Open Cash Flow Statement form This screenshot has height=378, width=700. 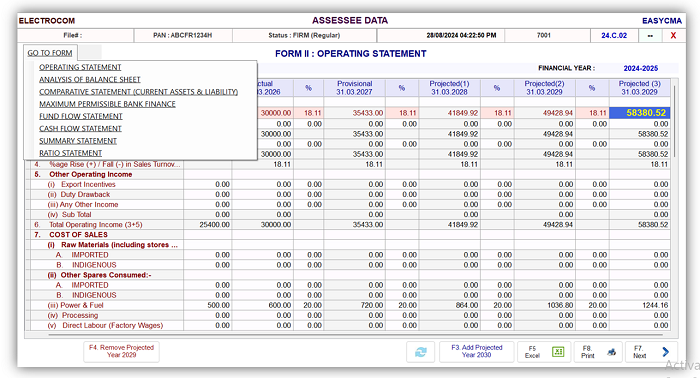[x=80, y=129]
